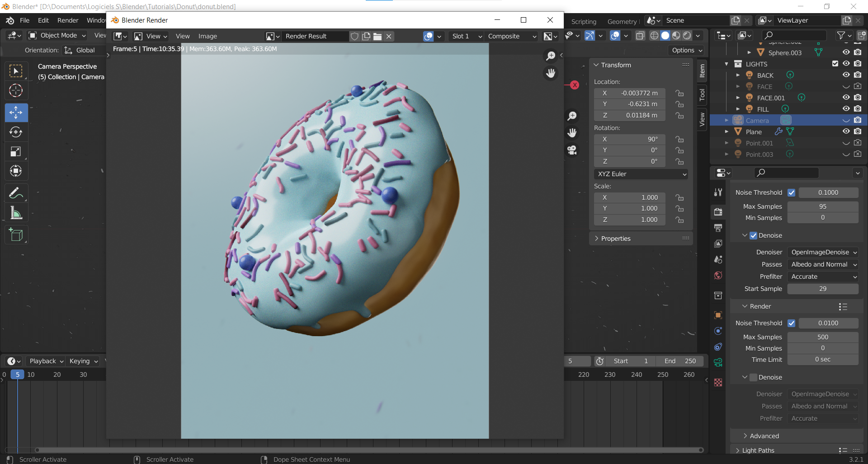Open the XYZ Euler rotation mode dropdown
Image resolution: width=868 pixels, height=464 pixels.
point(641,174)
